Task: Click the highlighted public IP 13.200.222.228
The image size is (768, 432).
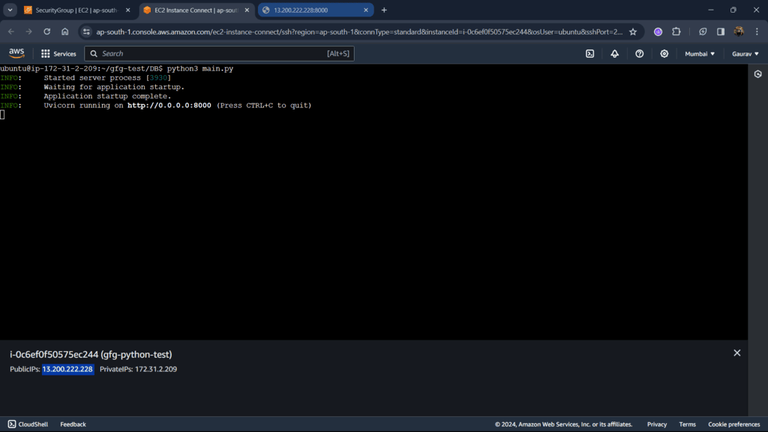Action: pyautogui.click(x=68, y=369)
